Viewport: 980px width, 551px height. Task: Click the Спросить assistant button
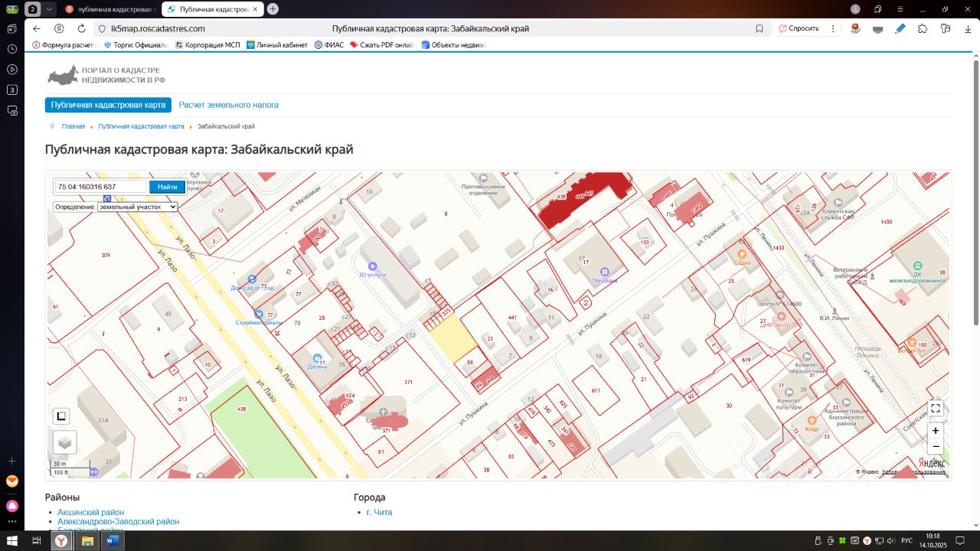click(x=799, y=28)
